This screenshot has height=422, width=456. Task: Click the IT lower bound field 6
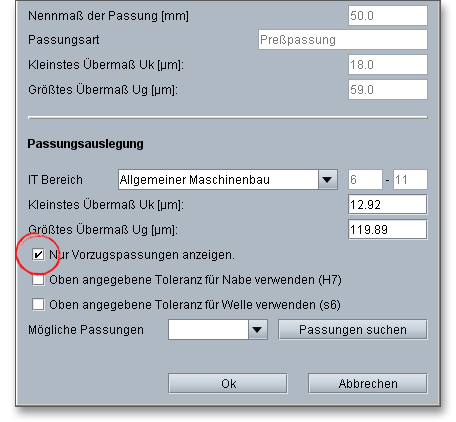365,180
